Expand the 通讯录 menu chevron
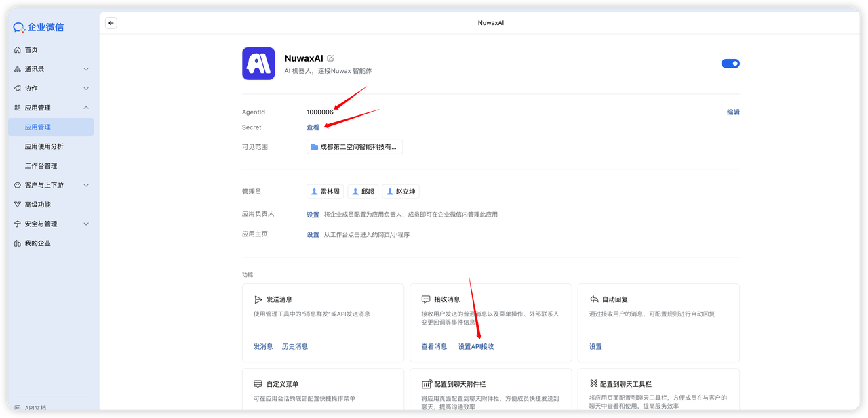 [x=86, y=69]
